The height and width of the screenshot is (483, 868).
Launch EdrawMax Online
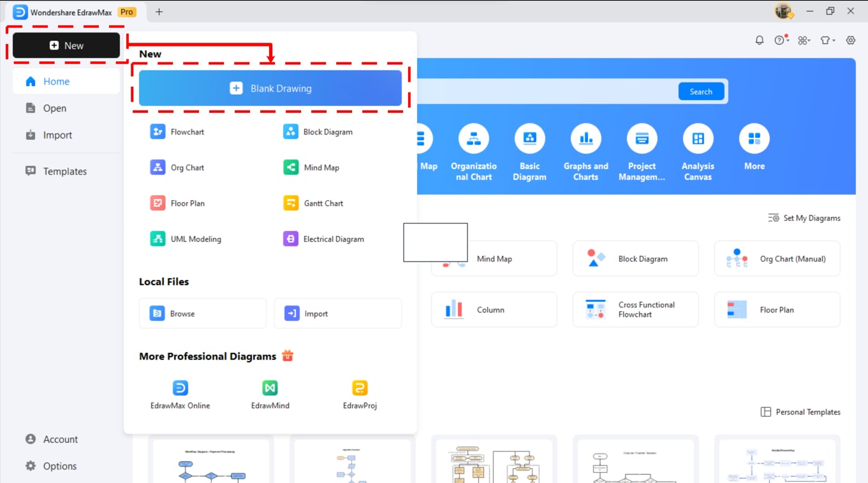click(180, 395)
